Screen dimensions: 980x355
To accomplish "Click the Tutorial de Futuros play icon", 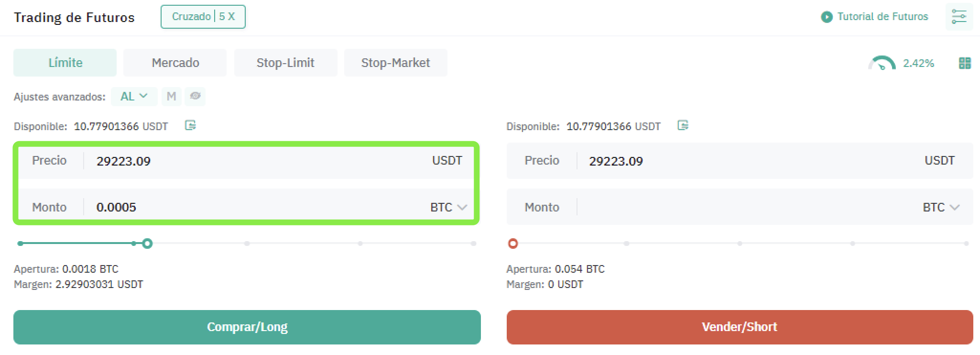I will click(x=827, y=17).
